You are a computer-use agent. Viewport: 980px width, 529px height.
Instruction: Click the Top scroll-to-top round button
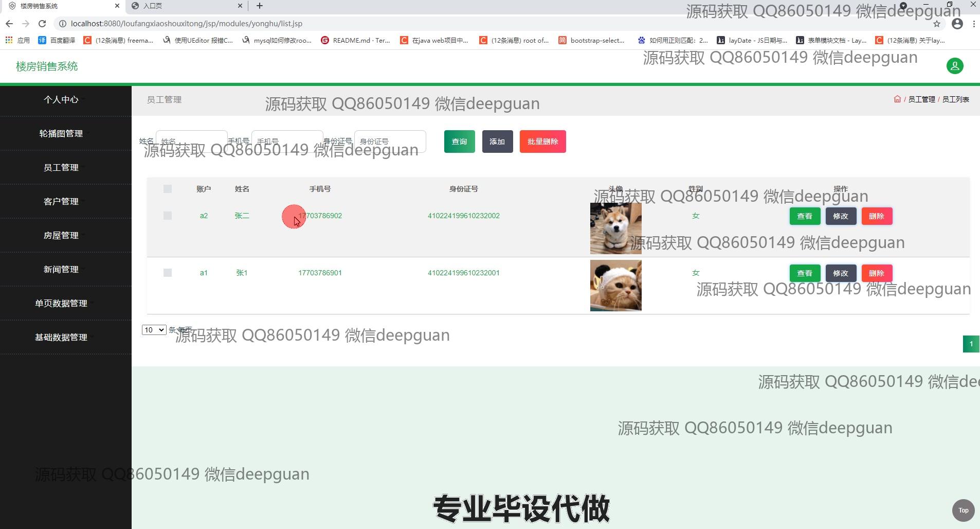click(963, 510)
